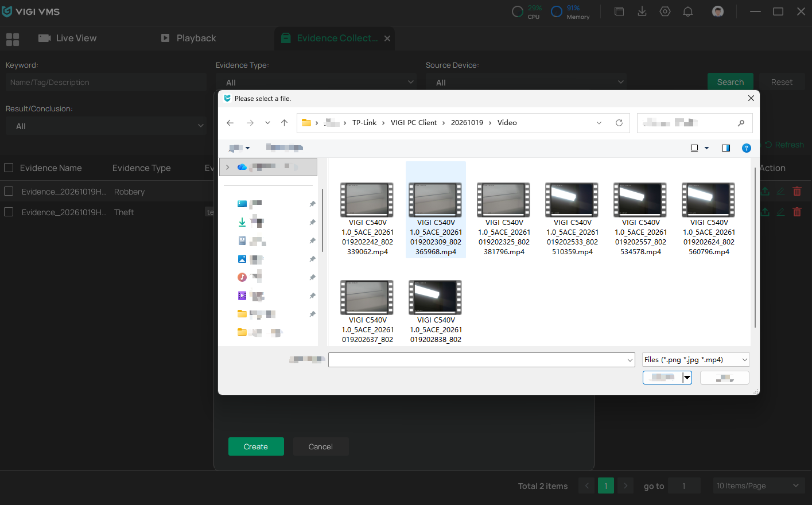
Task: Click the VIGI PC Client breadcrumb
Action: 414,123
